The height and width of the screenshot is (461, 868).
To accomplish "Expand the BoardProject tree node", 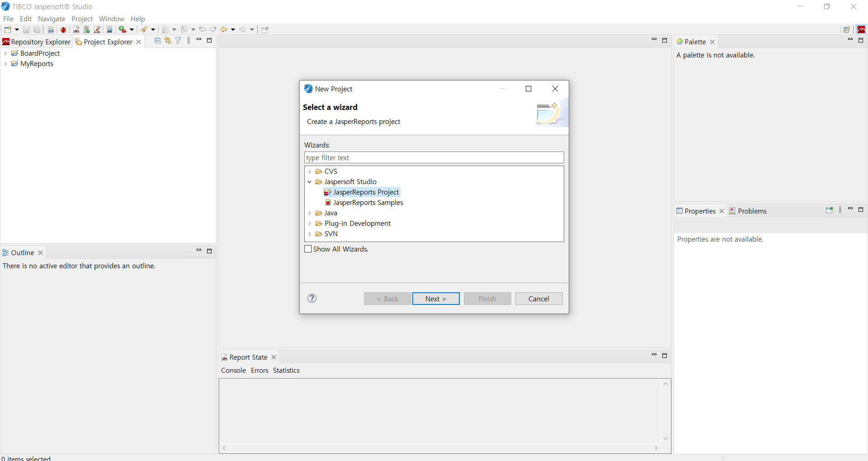I will (x=5, y=53).
